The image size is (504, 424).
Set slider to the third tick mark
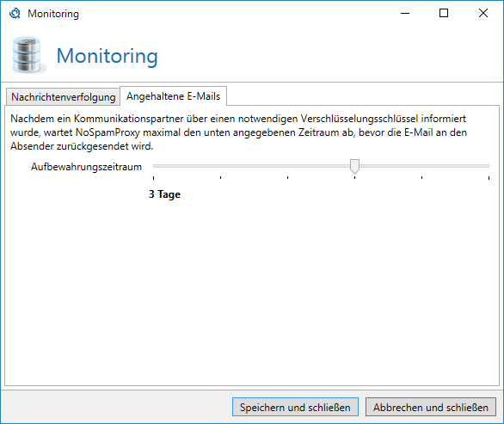click(x=287, y=166)
